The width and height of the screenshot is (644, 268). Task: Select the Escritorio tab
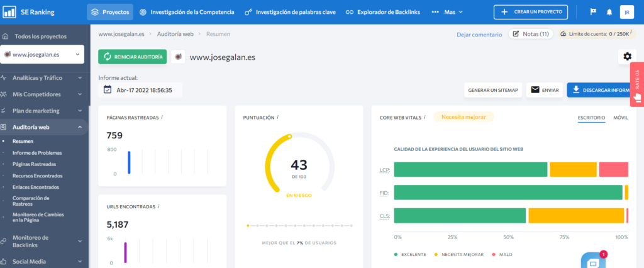pos(591,118)
